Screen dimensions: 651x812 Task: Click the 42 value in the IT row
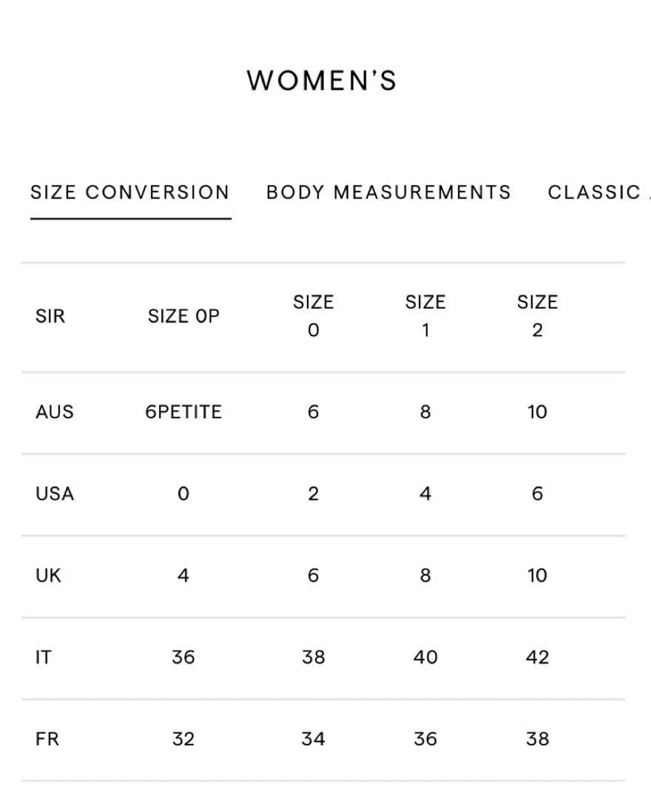click(x=538, y=658)
